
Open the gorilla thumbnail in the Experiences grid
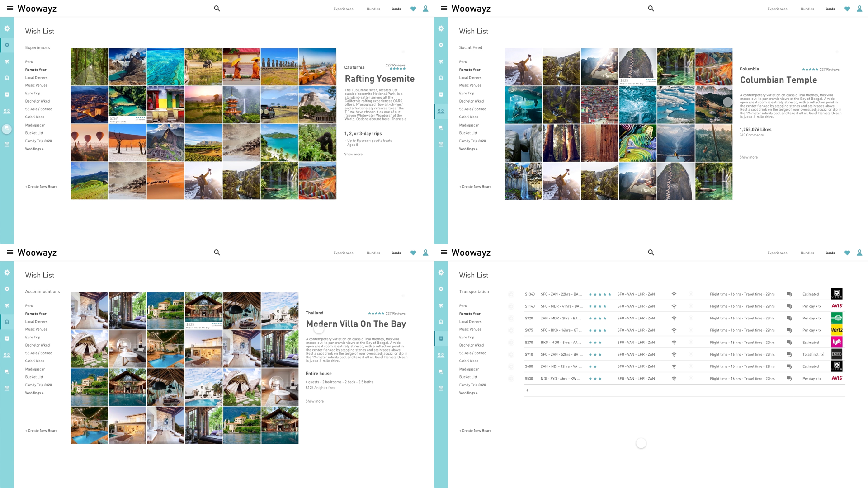(317, 143)
